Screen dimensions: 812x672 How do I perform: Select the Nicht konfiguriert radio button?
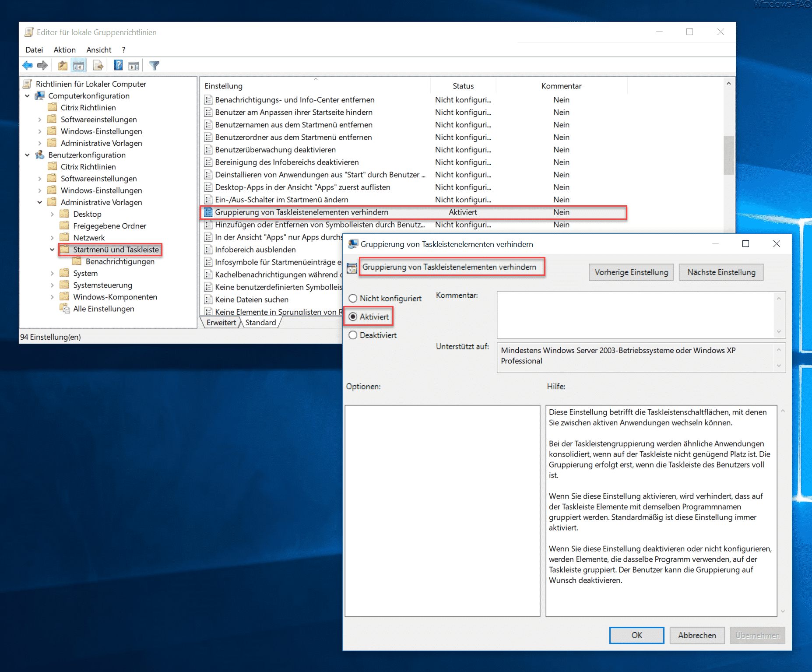353,298
